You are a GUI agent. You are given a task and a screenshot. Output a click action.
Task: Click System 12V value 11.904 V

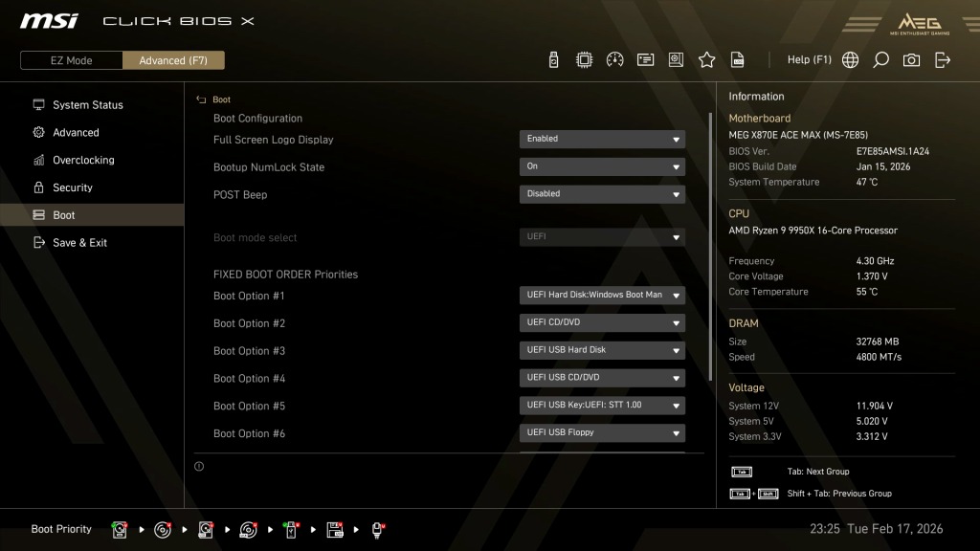[875, 406]
